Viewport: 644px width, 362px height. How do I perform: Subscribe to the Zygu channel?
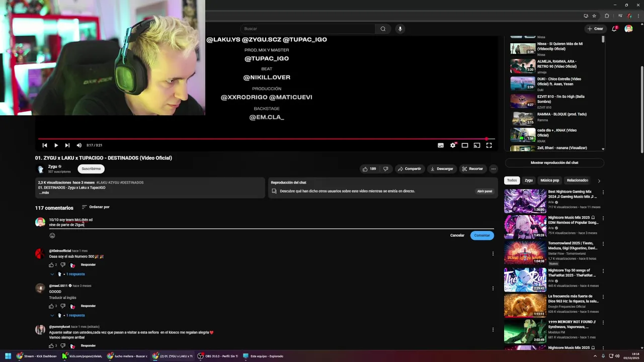coord(91,169)
